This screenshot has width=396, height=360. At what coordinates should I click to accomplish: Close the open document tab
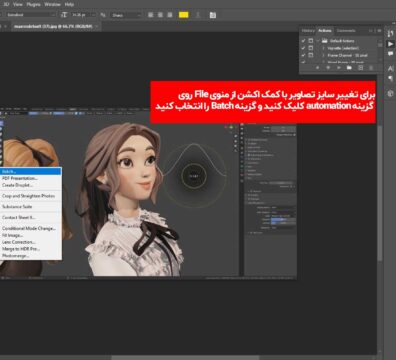click(97, 26)
